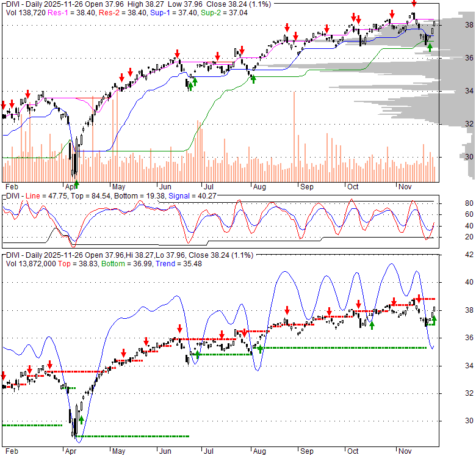
Task: Select the Sup-2 = 37.04 support label
Action: 225,13
